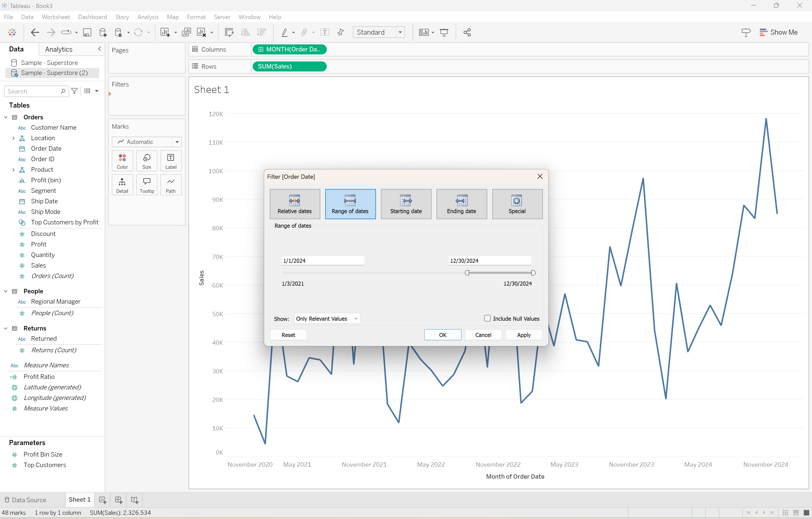Select Special filter type
This screenshot has width=812, height=519.
coord(517,204)
